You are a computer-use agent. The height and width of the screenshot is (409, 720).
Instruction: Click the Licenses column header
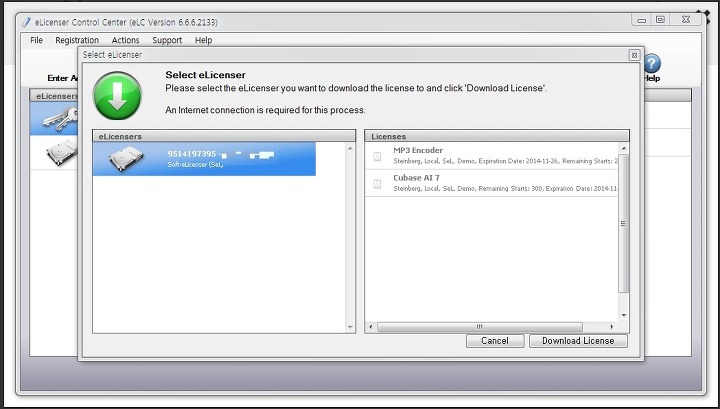(497, 136)
